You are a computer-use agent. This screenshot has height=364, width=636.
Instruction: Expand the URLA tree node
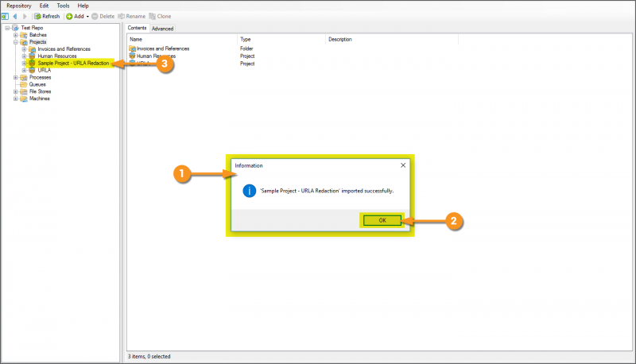(x=25, y=71)
